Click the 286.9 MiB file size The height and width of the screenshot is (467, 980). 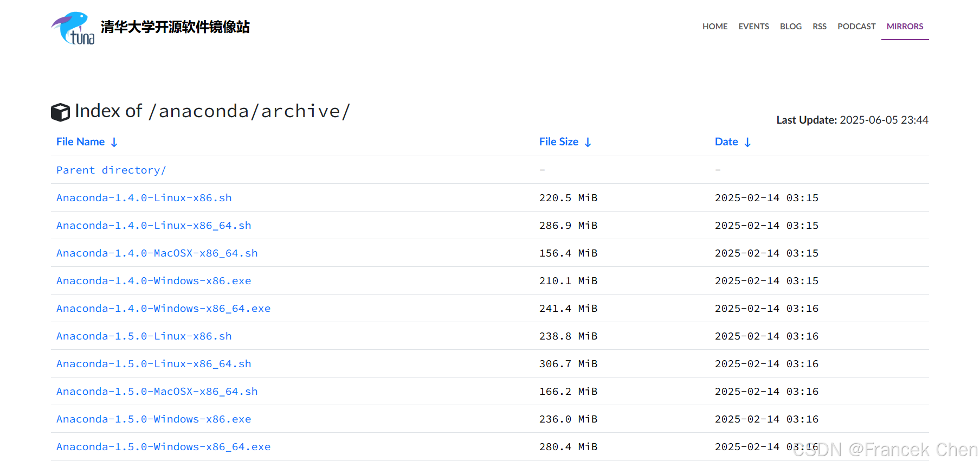568,226
